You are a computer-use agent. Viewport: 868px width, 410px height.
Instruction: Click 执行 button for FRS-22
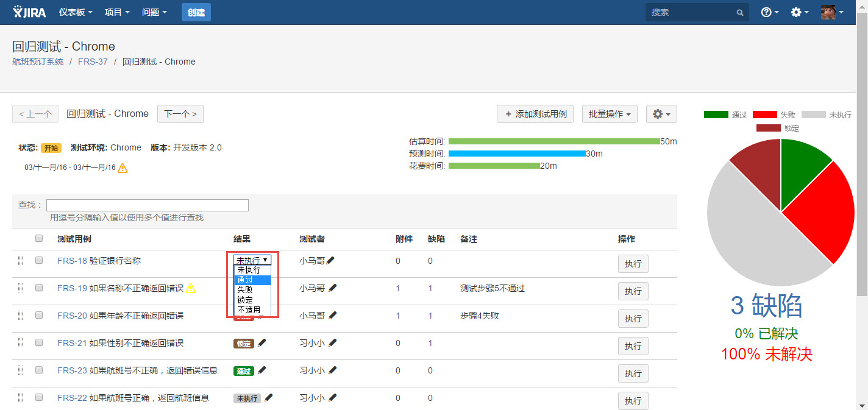coord(633,401)
